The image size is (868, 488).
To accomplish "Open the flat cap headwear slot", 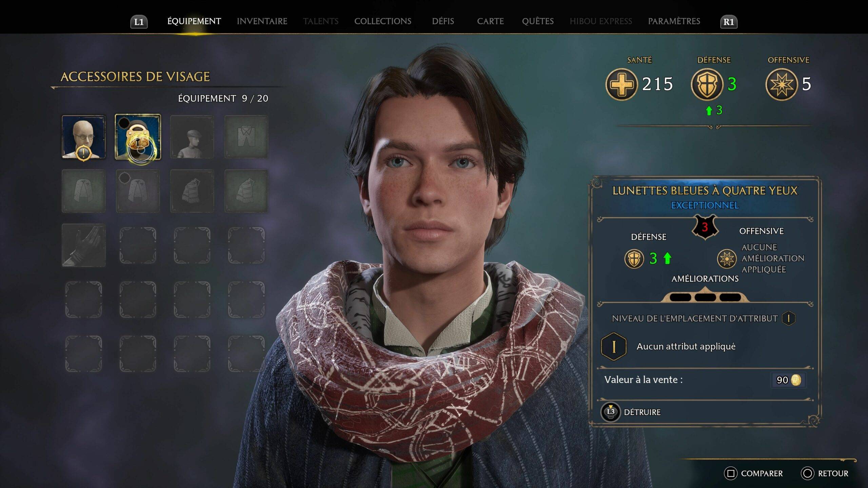I will click(192, 137).
